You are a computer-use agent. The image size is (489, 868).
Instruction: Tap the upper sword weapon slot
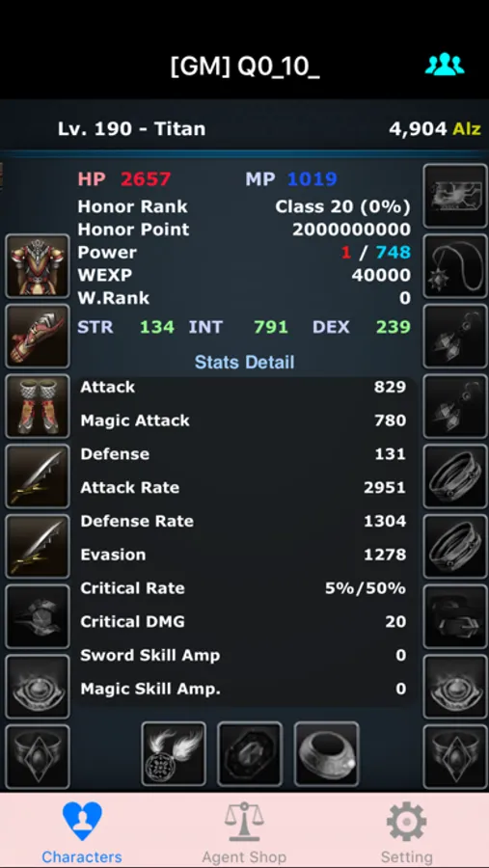tap(38, 476)
